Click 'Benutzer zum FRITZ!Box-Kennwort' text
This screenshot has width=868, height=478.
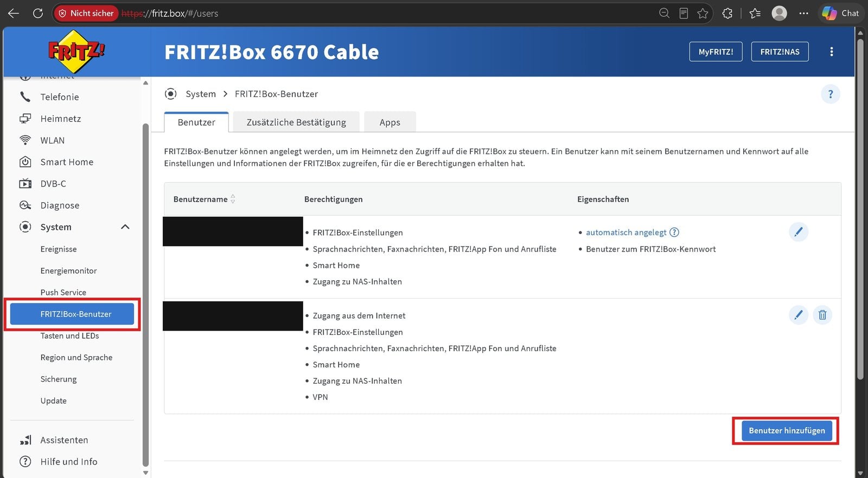650,249
